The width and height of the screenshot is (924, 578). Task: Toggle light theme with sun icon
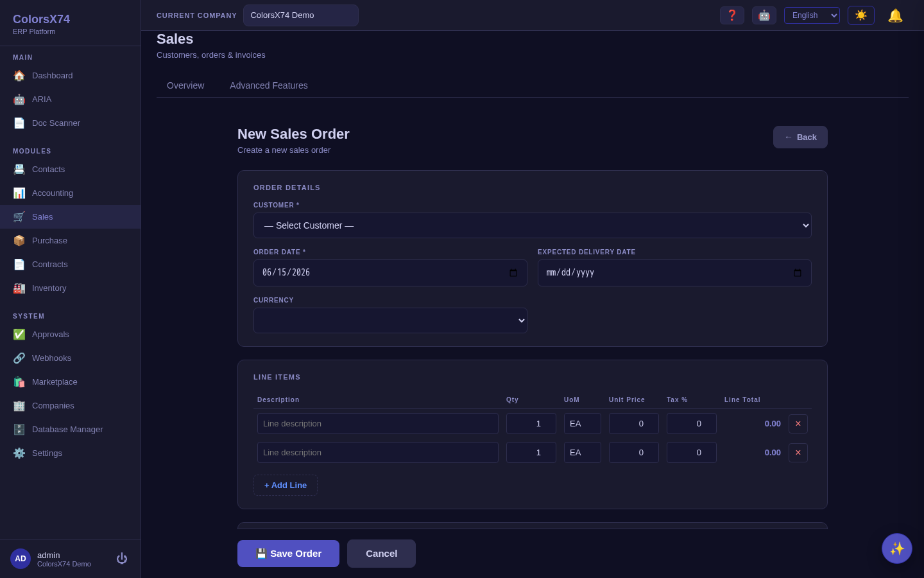point(861,15)
